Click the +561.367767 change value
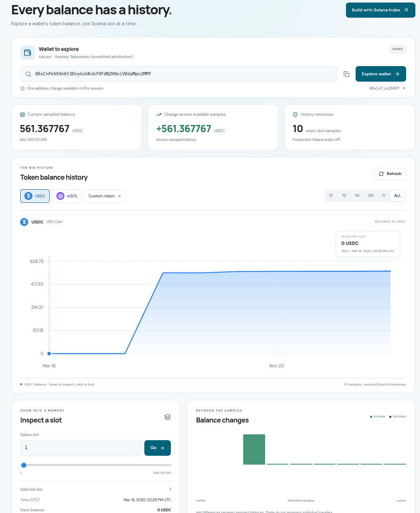This screenshot has width=420, height=513. 183,129
